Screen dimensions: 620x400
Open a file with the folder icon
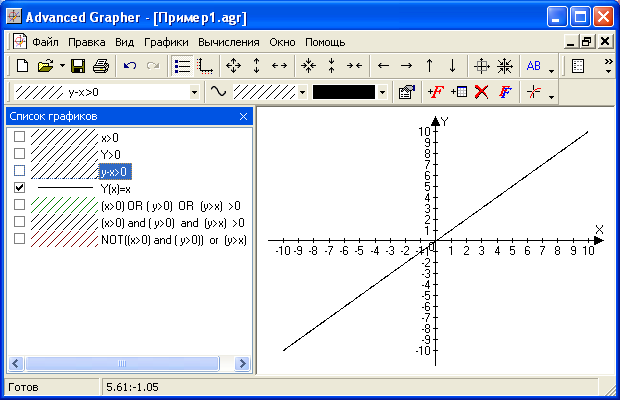tap(45, 66)
